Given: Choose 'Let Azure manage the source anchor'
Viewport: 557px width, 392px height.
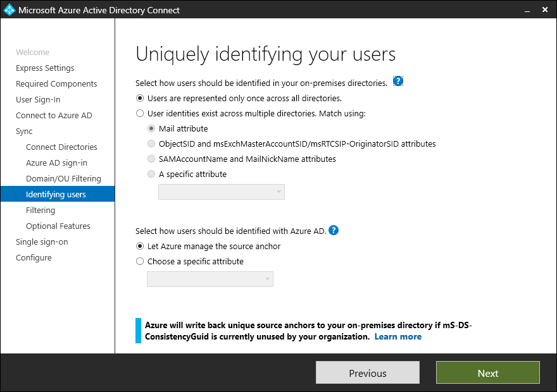Looking at the screenshot, I should pyautogui.click(x=140, y=247).
